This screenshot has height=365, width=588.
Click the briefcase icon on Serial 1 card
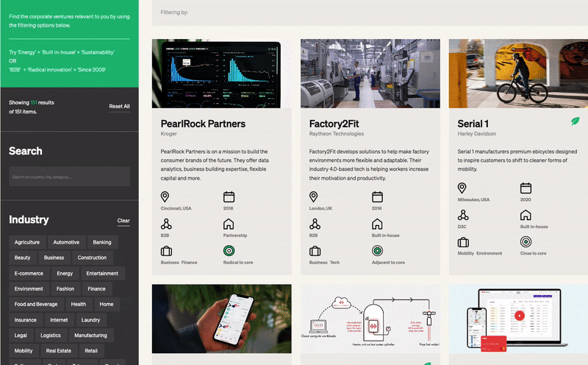(463, 242)
